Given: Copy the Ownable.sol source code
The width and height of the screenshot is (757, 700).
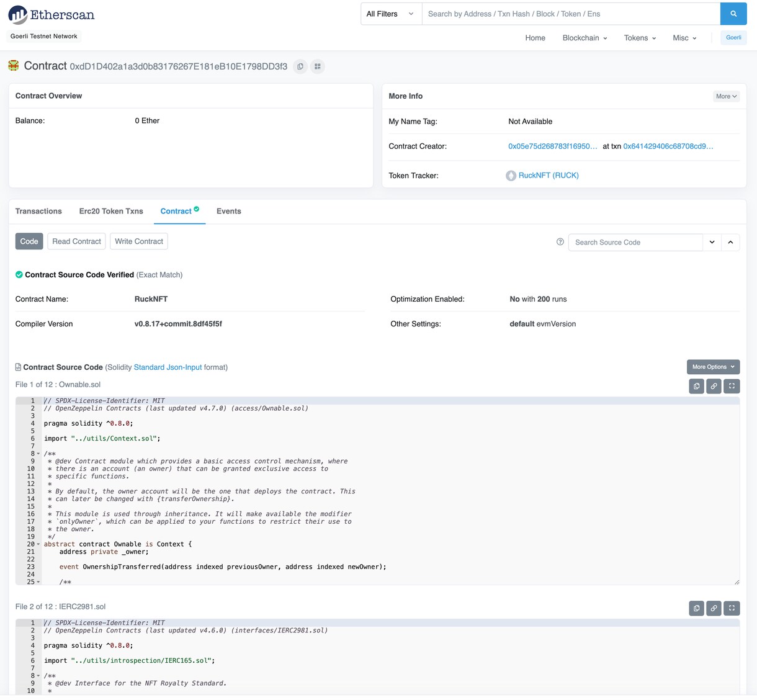Looking at the screenshot, I should [x=697, y=386].
